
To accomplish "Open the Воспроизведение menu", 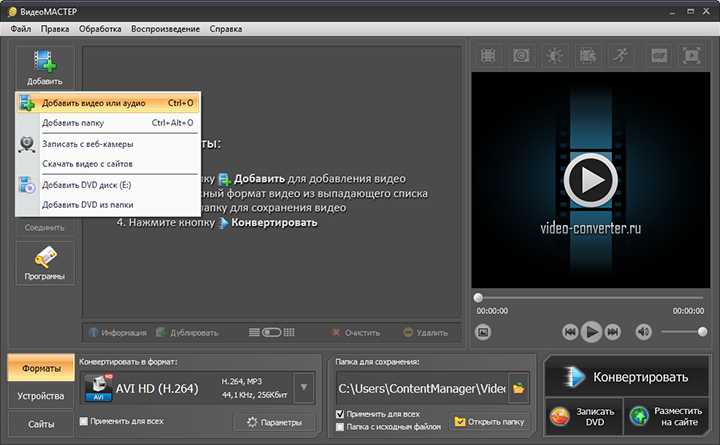I will click(165, 28).
